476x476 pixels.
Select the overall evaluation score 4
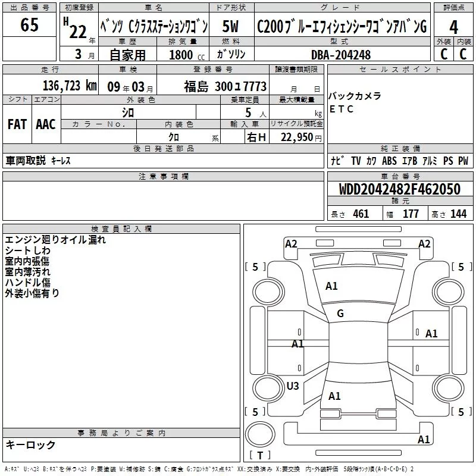tap(453, 27)
